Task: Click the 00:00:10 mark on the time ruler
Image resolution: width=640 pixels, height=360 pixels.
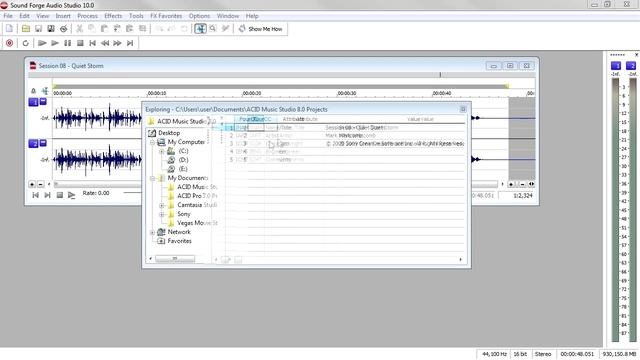Action: click(x=157, y=93)
